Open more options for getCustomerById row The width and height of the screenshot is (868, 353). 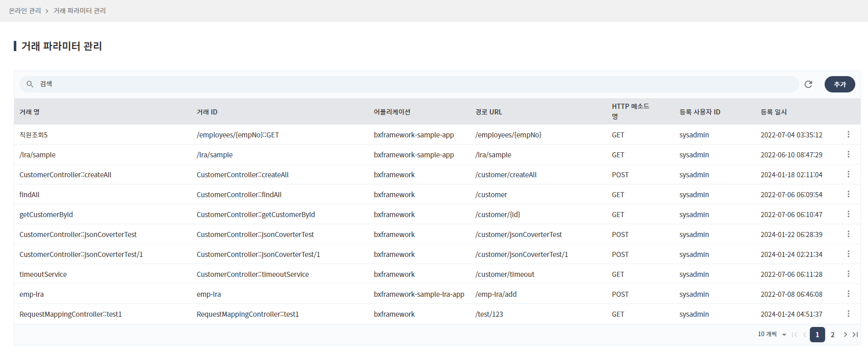[849, 214]
